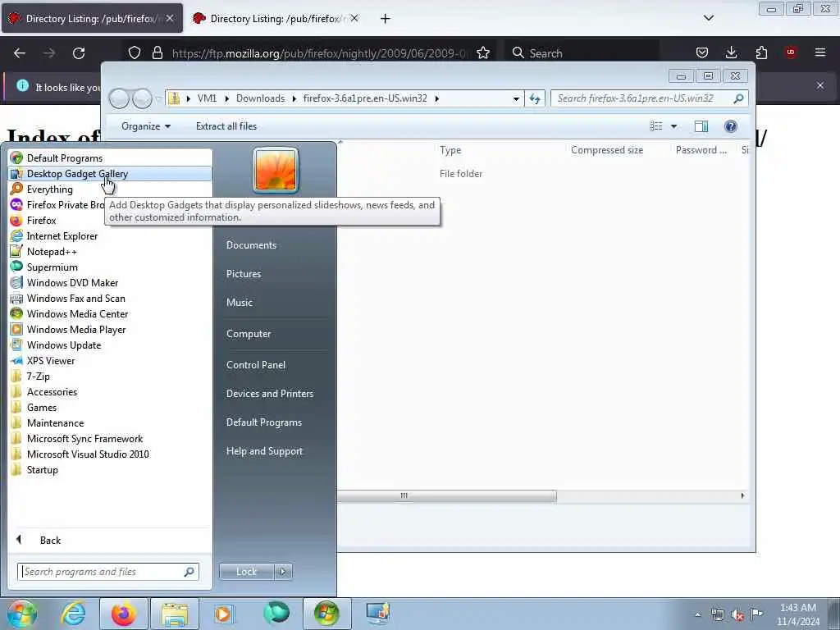Open Firefox extensions icon

761,52
